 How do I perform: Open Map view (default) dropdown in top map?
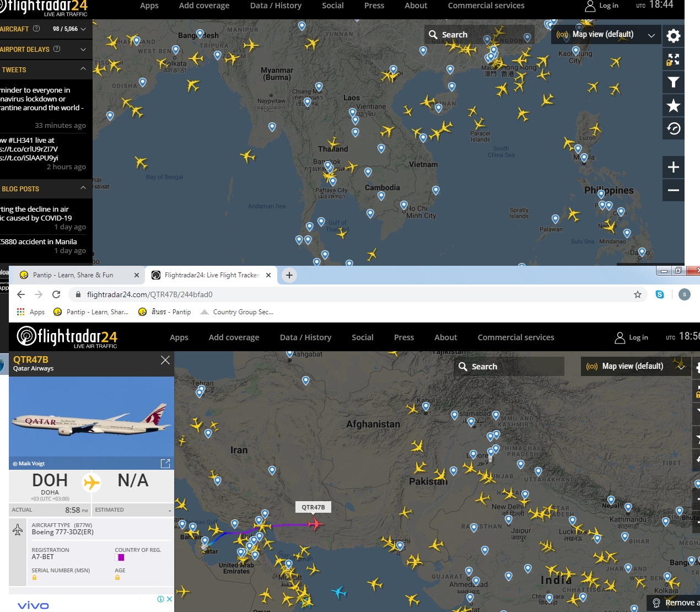605,34
